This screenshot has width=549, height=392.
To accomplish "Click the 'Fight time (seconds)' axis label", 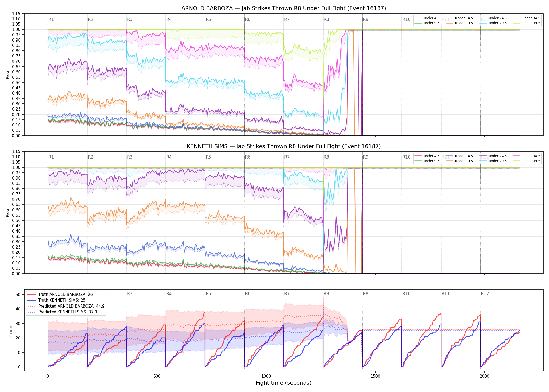I will pos(284,383).
